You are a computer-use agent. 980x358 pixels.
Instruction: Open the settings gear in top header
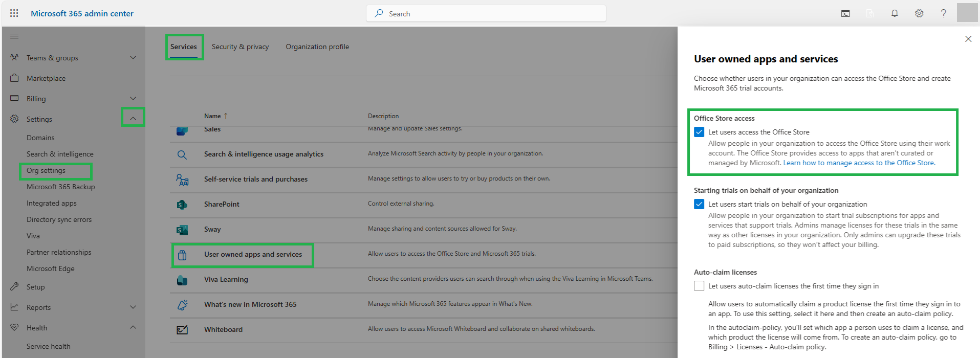point(919,14)
